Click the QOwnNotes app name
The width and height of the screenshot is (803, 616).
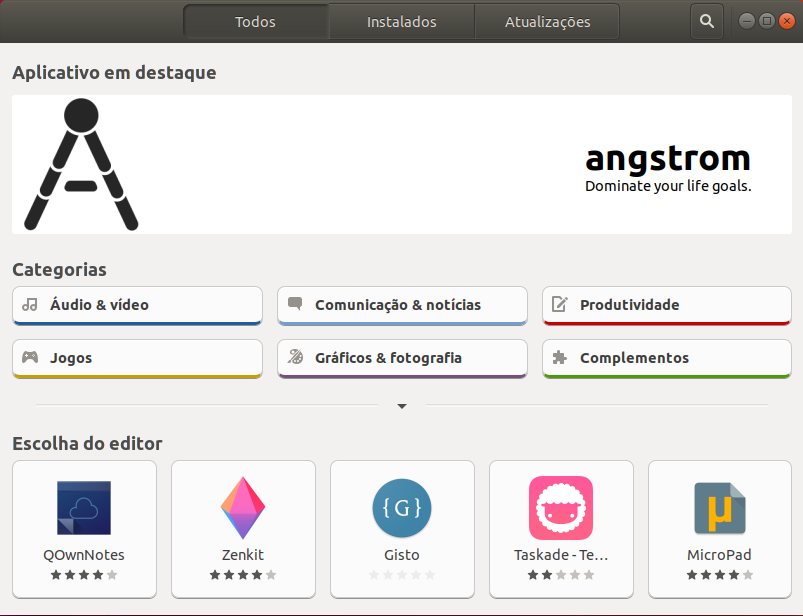(84, 555)
